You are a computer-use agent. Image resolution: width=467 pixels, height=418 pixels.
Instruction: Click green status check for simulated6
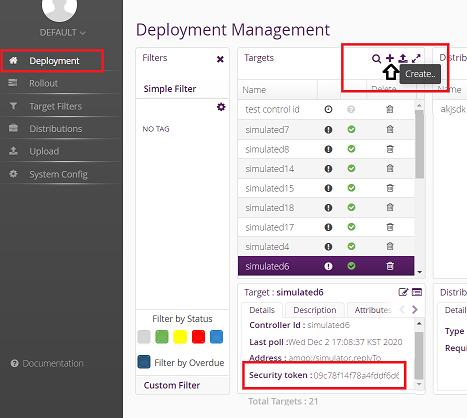pyautogui.click(x=351, y=266)
